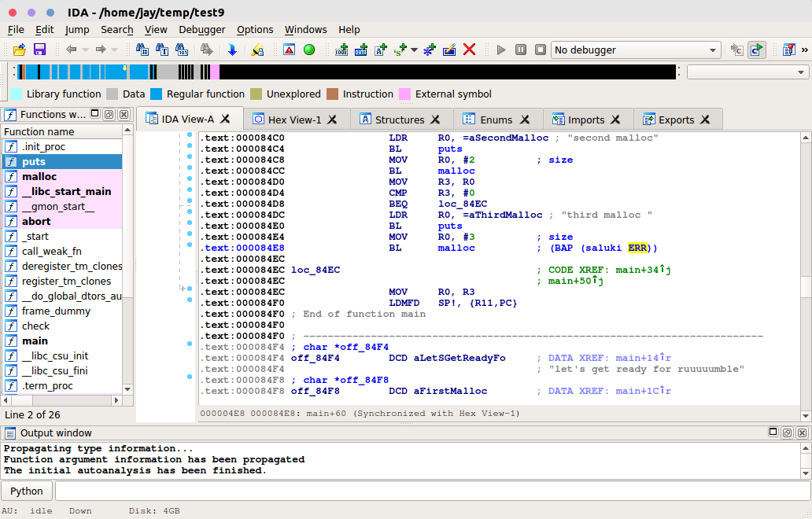
Task: Click the convert to CODE icon
Action: 341,50
